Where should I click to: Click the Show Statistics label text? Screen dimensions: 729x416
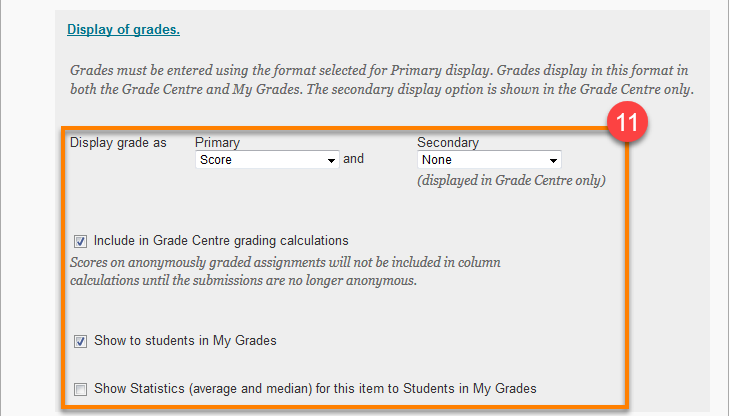[x=315, y=389]
